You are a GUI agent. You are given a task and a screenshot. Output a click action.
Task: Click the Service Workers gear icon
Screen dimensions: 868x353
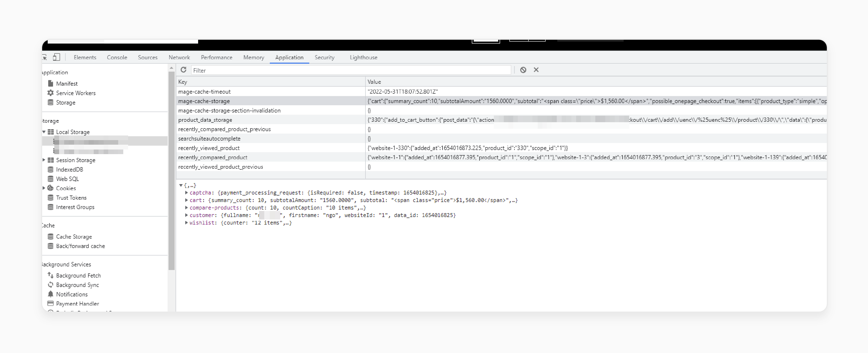point(51,92)
